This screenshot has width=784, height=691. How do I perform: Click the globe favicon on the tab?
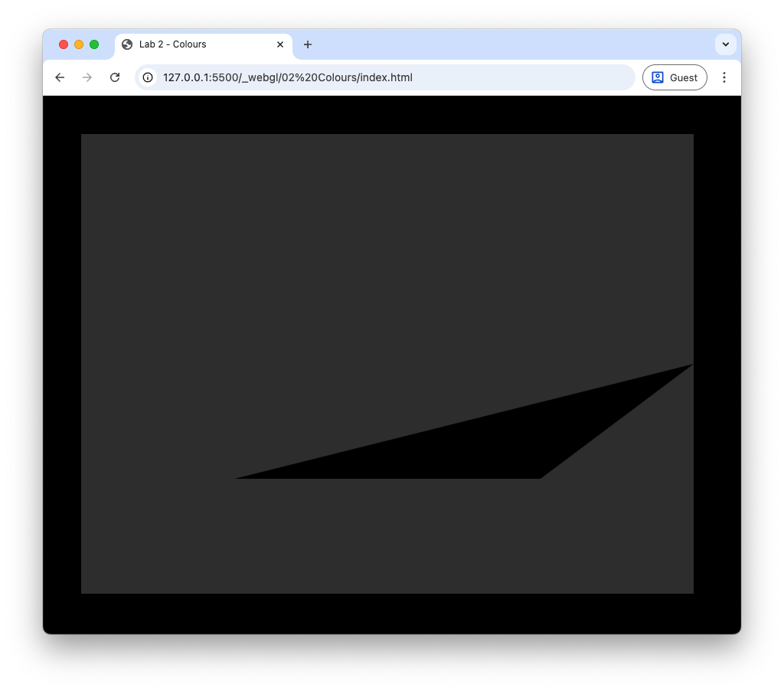127,44
